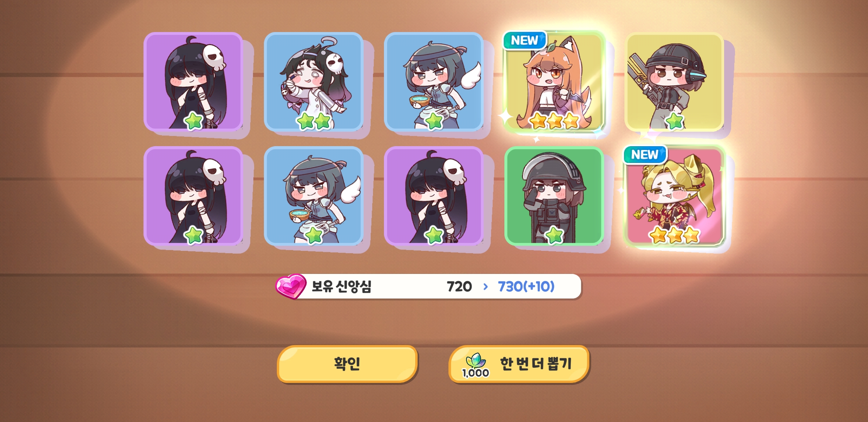
Task: Click the 한 번 더 뽑기 button
Action: pos(519,363)
